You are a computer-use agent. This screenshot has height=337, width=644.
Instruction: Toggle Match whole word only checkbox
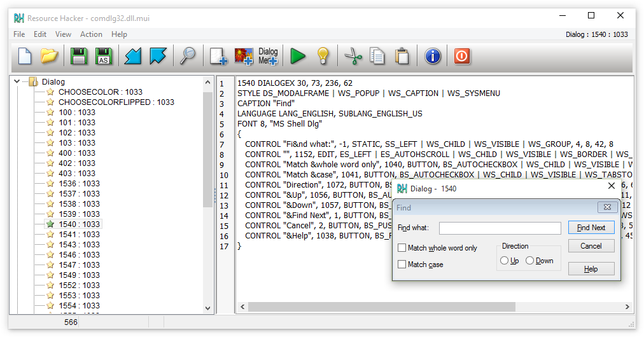coord(402,248)
